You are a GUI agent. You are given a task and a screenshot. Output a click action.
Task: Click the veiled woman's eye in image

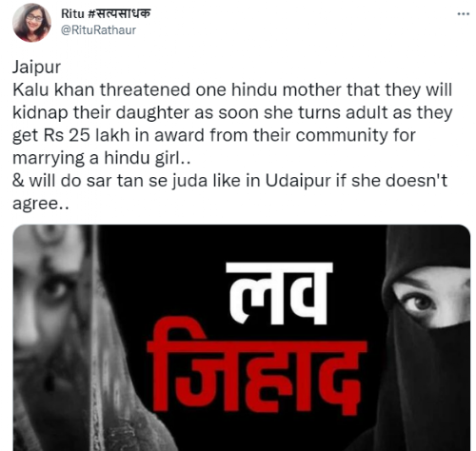click(420, 302)
